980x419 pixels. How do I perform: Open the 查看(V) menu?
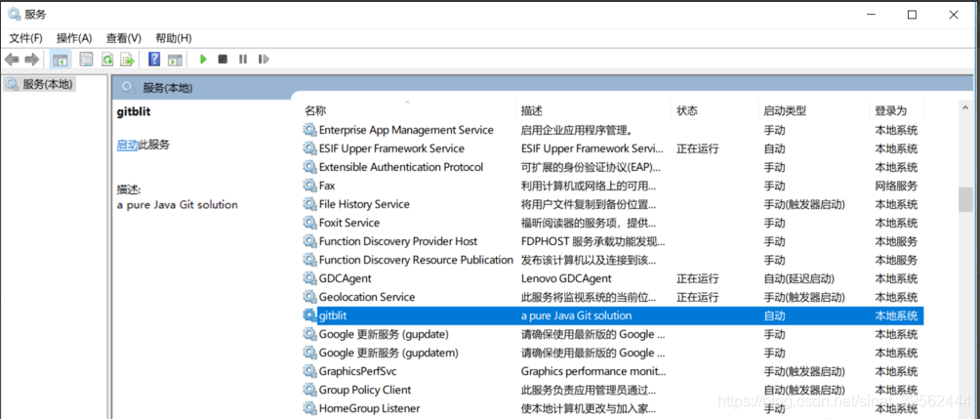point(124,38)
